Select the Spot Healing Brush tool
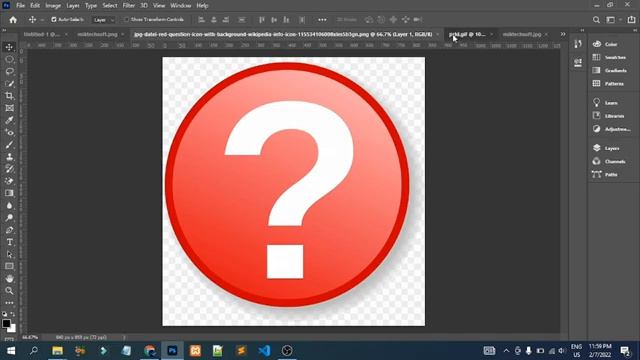This screenshot has width=640, height=360. 9,133
